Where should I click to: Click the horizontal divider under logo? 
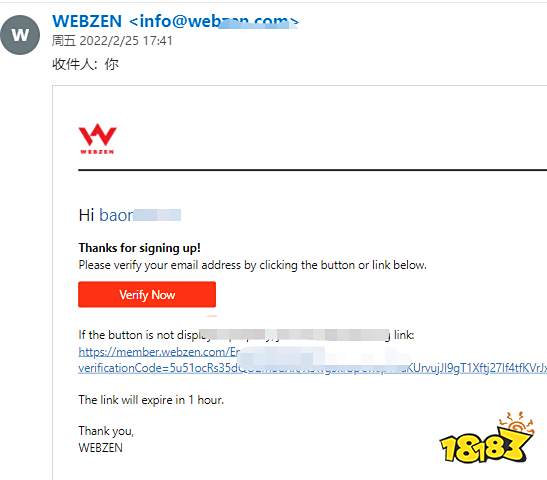(313, 170)
